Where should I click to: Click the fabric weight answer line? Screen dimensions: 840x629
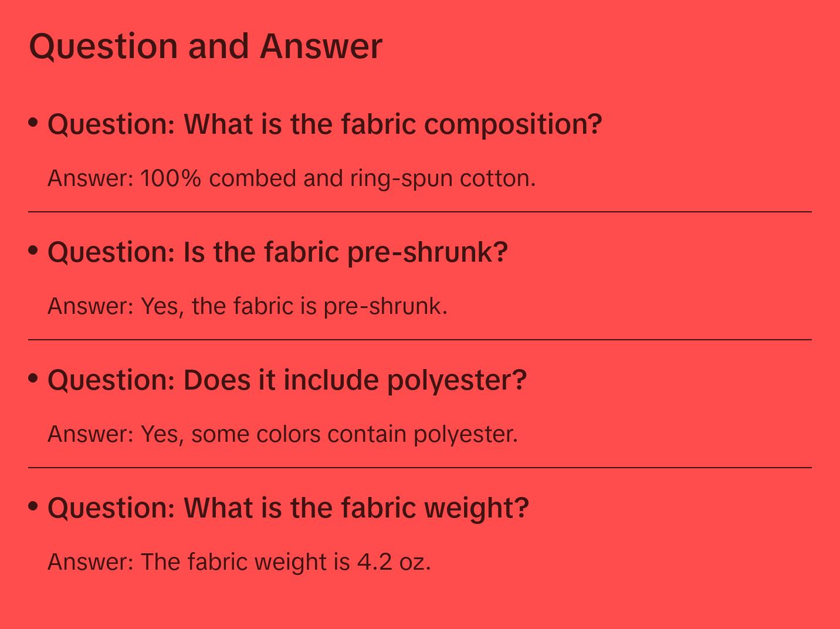pos(239,562)
